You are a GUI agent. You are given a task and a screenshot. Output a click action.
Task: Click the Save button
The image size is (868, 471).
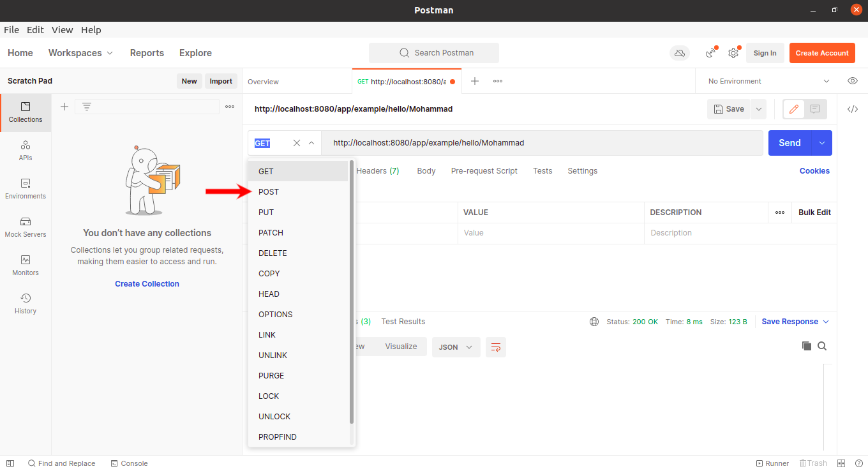click(729, 109)
